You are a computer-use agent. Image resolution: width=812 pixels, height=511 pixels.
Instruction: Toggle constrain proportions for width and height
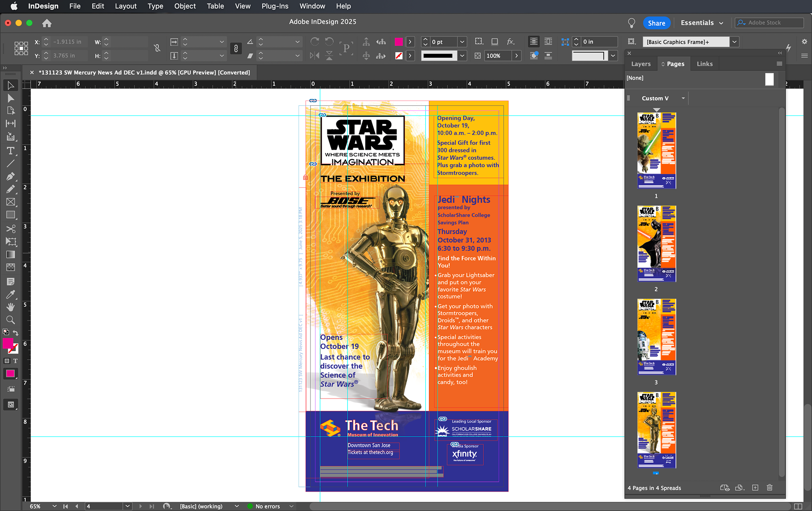point(157,48)
